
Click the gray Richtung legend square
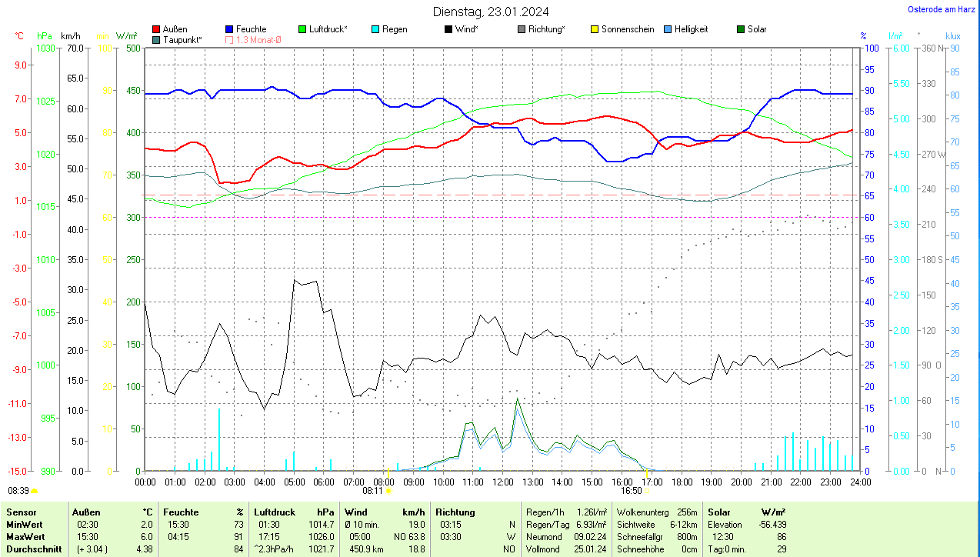(522, 29)
